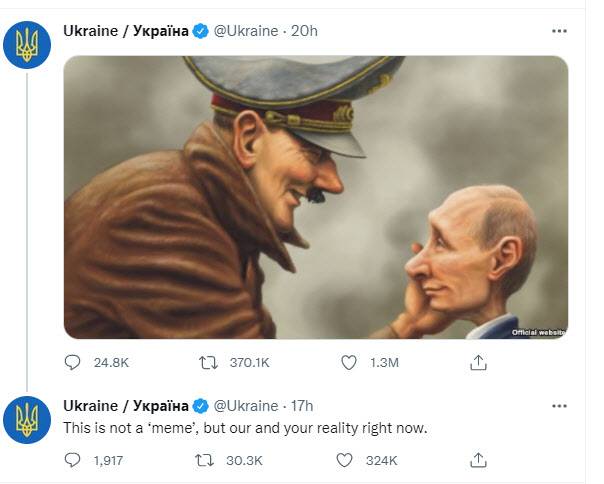Open the tweet's caricature image
This screenshot has height=484, width=604.
[316, 197]
